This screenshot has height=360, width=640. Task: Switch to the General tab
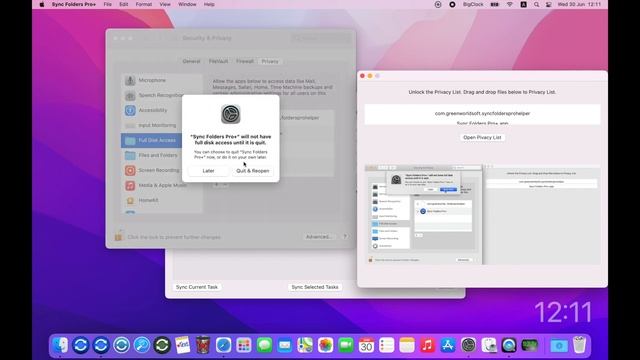191,61
